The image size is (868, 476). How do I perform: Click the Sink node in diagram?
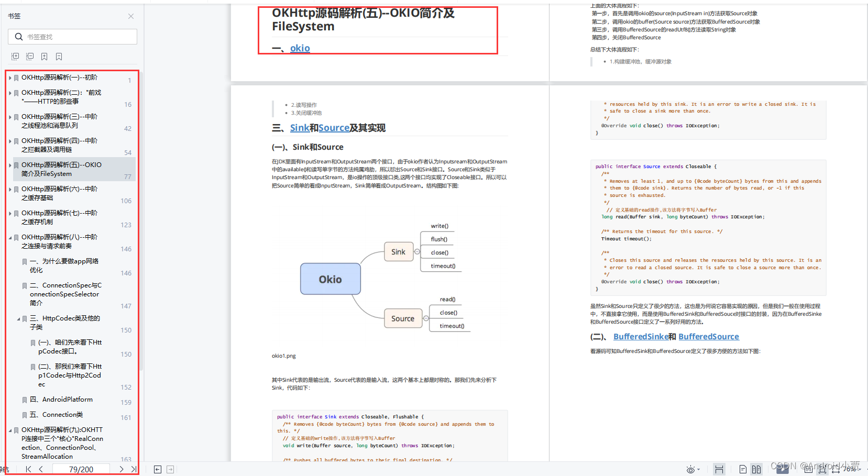[398, 252]
